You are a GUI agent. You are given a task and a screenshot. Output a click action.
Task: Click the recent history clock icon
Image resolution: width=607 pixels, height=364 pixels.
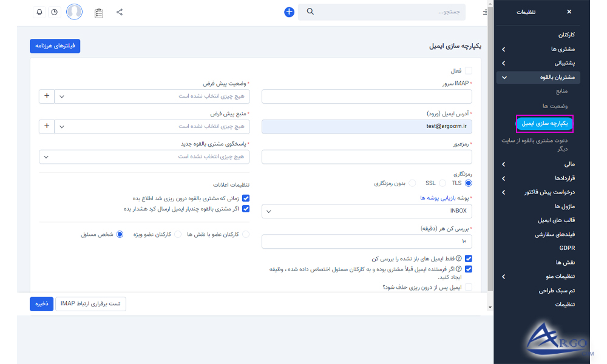click(54, 12)
